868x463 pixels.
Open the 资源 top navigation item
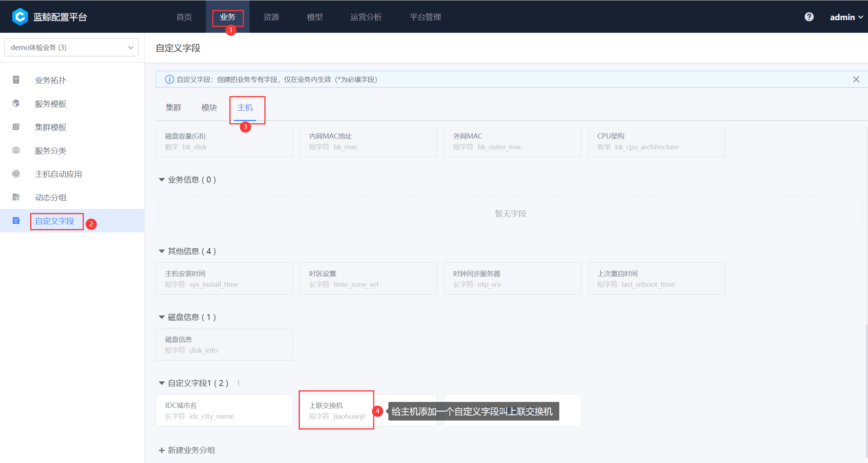click(x=271, y=17)
